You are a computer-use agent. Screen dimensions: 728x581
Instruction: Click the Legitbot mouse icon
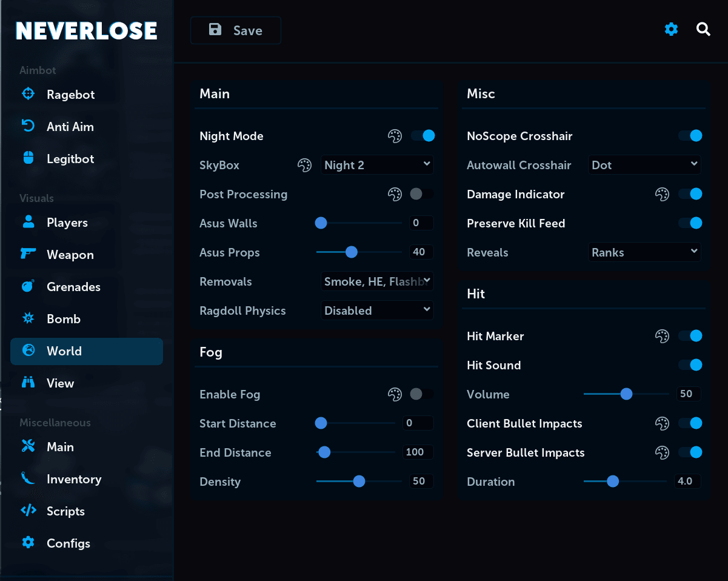(x=28, y=158)
